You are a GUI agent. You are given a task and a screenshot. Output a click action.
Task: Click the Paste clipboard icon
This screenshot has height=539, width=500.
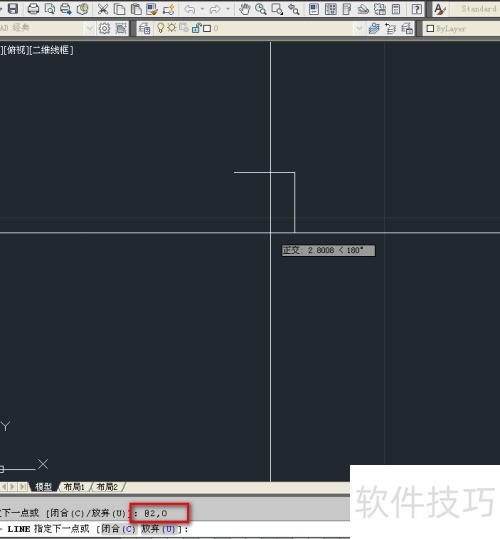pyautogui.click(x=136, y=9)
